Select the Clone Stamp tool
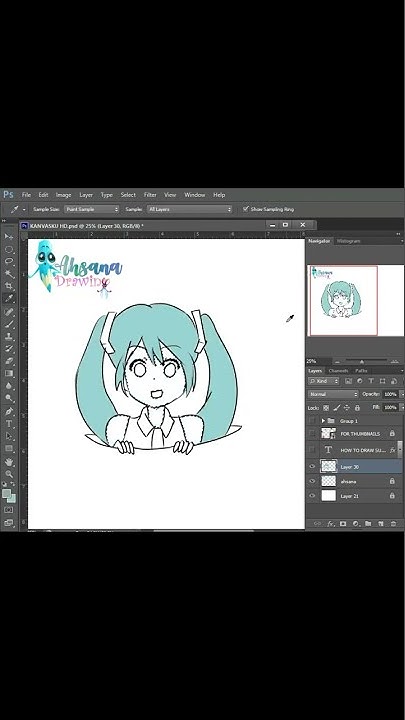 [x=9, y=337]
